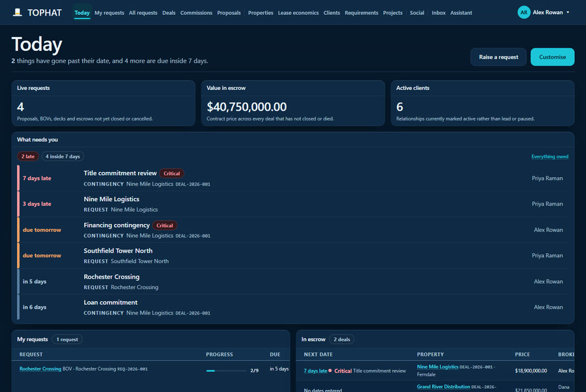Click the 7 days late label
Image resolution: width=586 pixels, height=392 pixels.
click(x=37, y=178)
